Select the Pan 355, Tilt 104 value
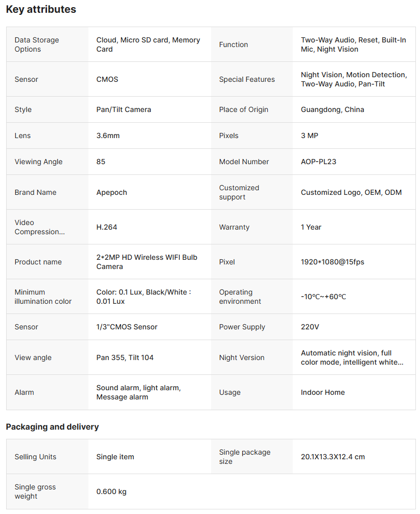Viewport: 420px width, 514px height. 125,357
